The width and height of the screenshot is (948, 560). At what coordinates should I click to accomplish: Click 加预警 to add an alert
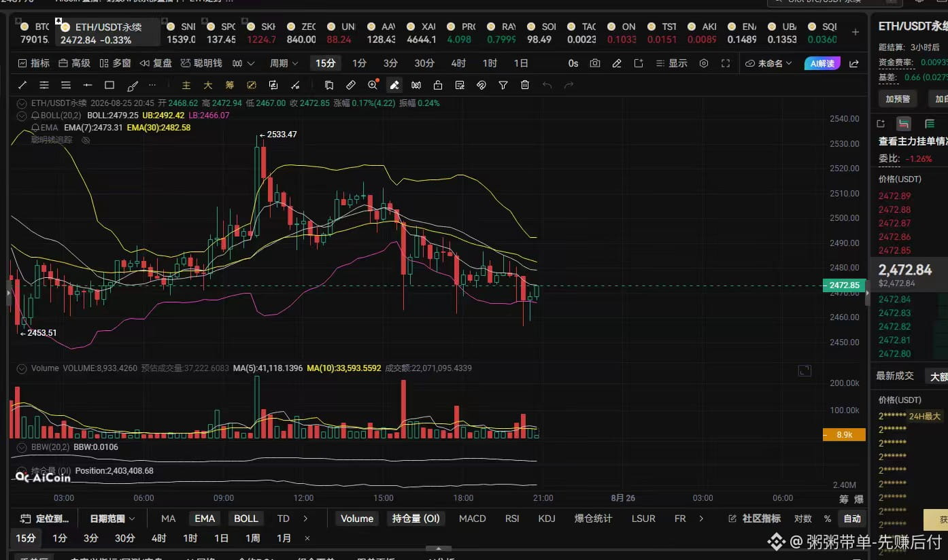pyautogui.click(x=898, y=99)
